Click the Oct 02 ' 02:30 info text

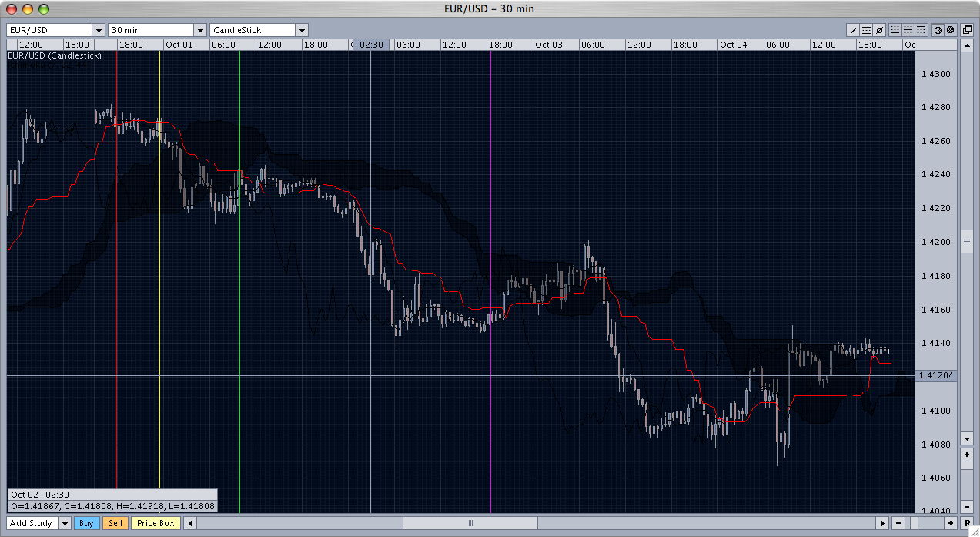tap(40, 495)
